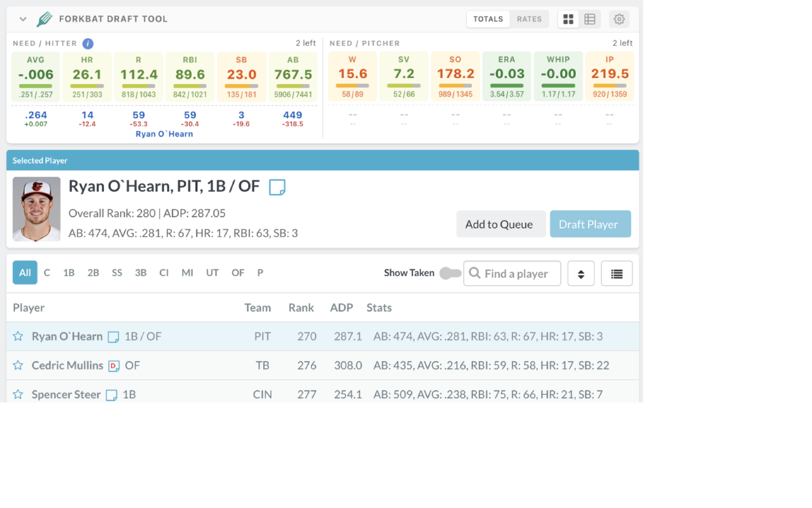The image size is (812, 508).
Task: Sort by the Rank column header
Action: [x=301, y=307]
